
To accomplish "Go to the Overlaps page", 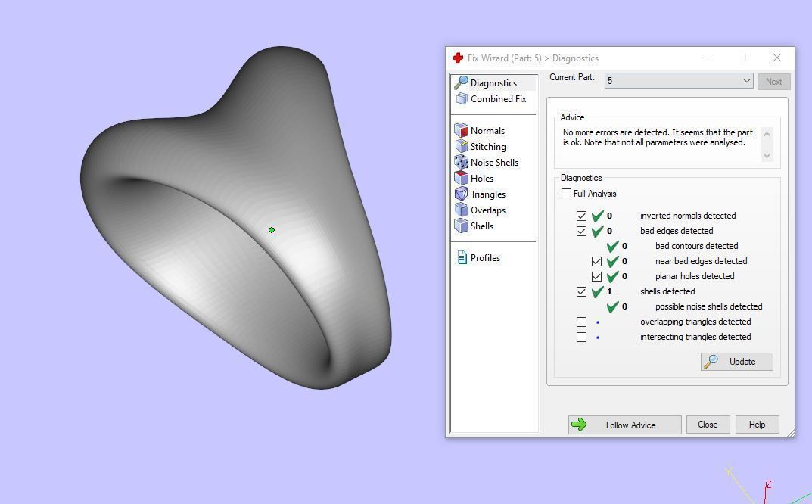I will click(488, 210).
